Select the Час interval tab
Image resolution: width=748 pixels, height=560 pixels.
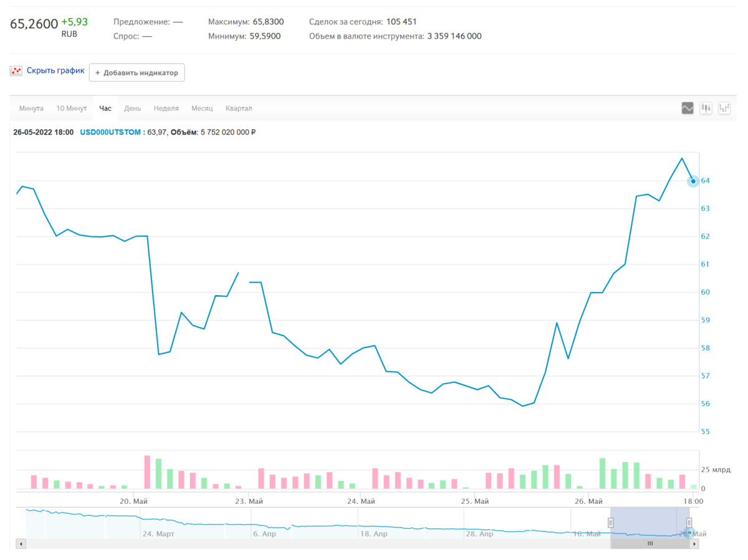tap(105, 109)
